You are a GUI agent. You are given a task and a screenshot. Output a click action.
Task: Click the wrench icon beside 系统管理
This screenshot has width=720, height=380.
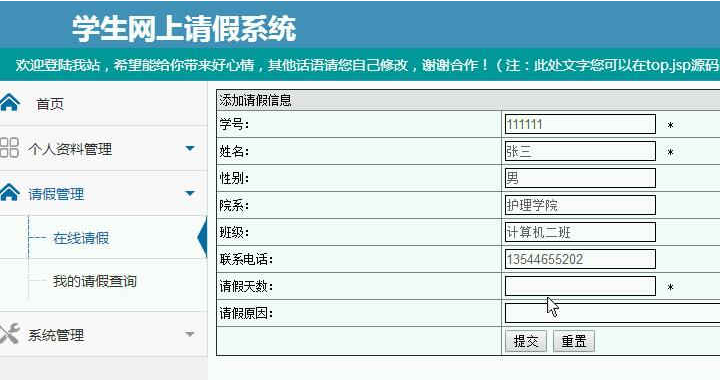(9, 334)
